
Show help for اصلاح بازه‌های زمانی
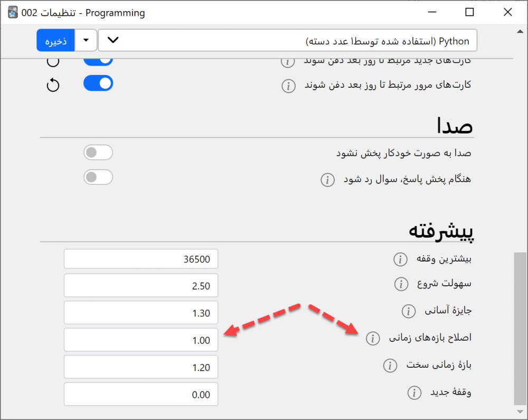[373, 338]
